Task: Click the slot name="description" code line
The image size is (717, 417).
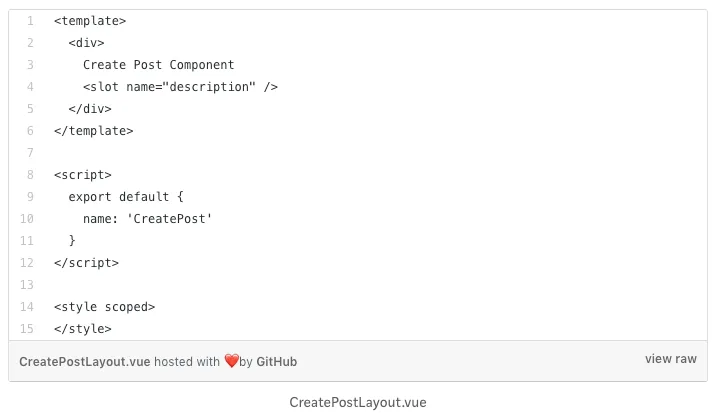Action: [180, 87]
